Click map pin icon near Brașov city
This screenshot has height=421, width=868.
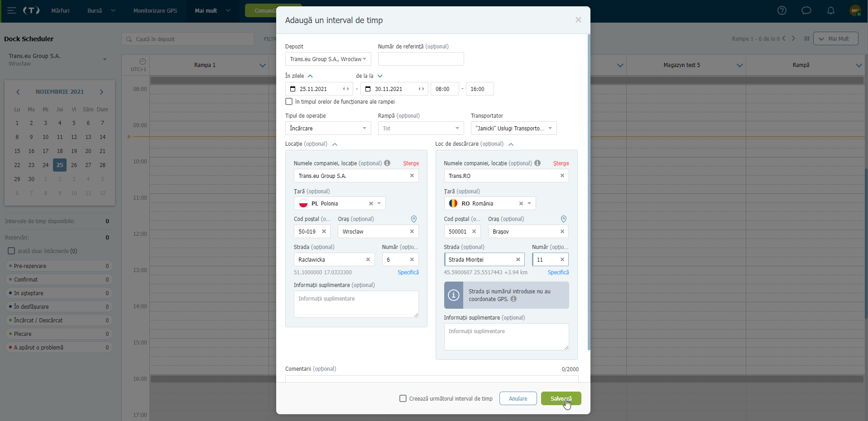[564, 219]
